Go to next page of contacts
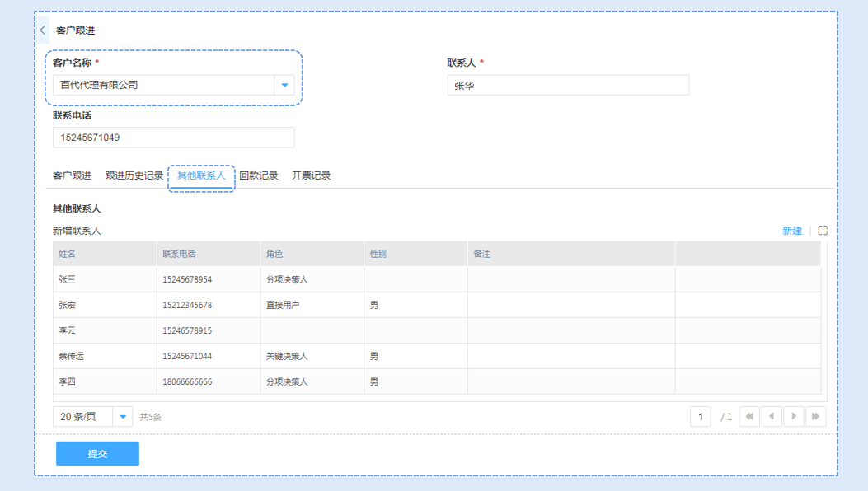Image resolution: width=868 pixels, height=491 pixels. [794, 417]
